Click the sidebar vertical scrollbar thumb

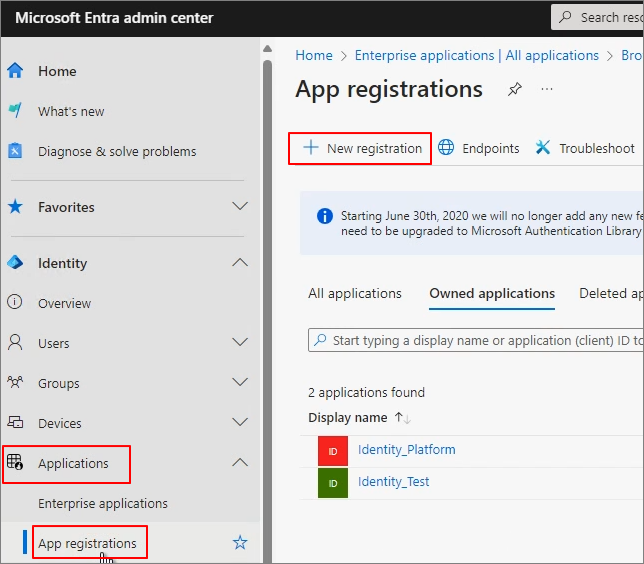click(x=267, y=311)
